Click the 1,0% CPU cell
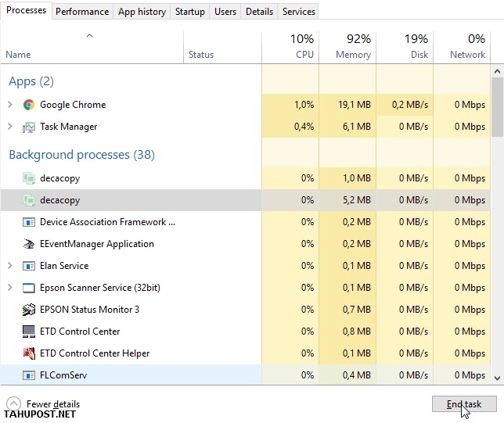Viewport: 504px width, 423px height. point(290,105)
